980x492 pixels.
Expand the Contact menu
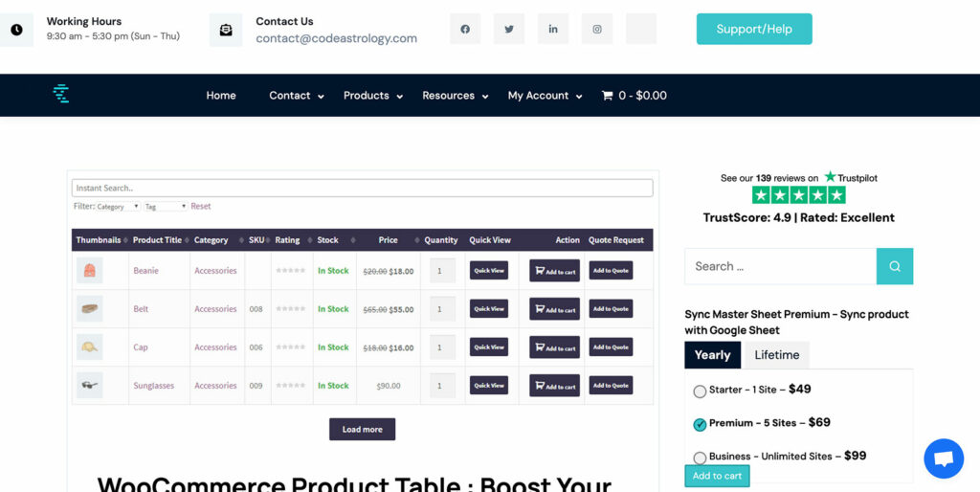coord(297,96)
